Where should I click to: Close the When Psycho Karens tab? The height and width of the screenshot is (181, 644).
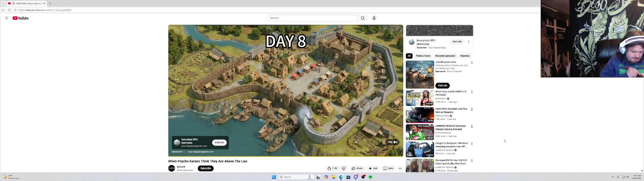tap(44, 3)
